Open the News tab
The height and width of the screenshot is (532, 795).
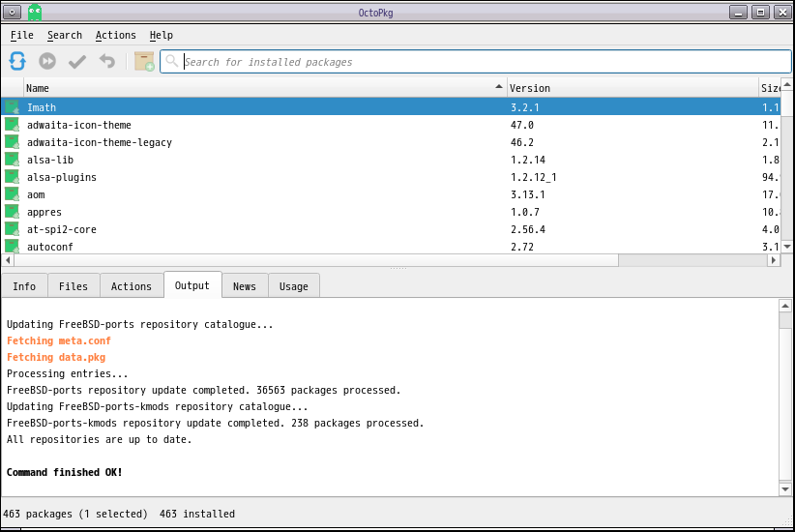(x=245, y=286)
